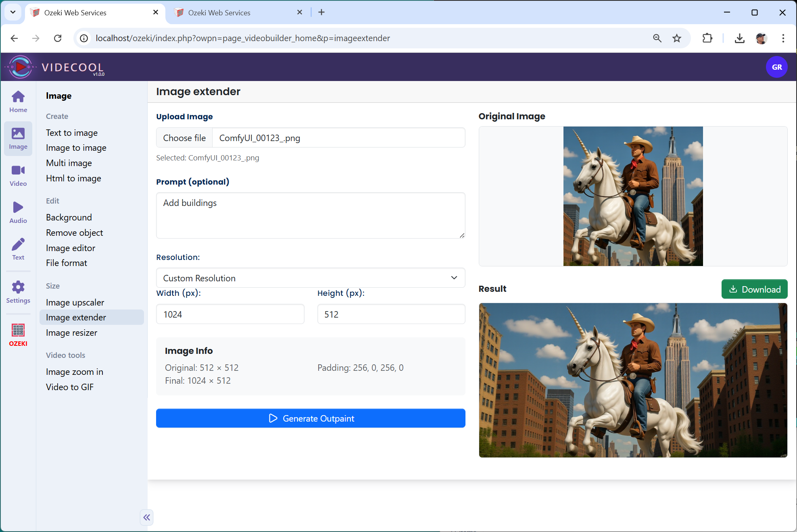Select Remove object menu entry
797x532 pixels.
[x=74, y=233]
